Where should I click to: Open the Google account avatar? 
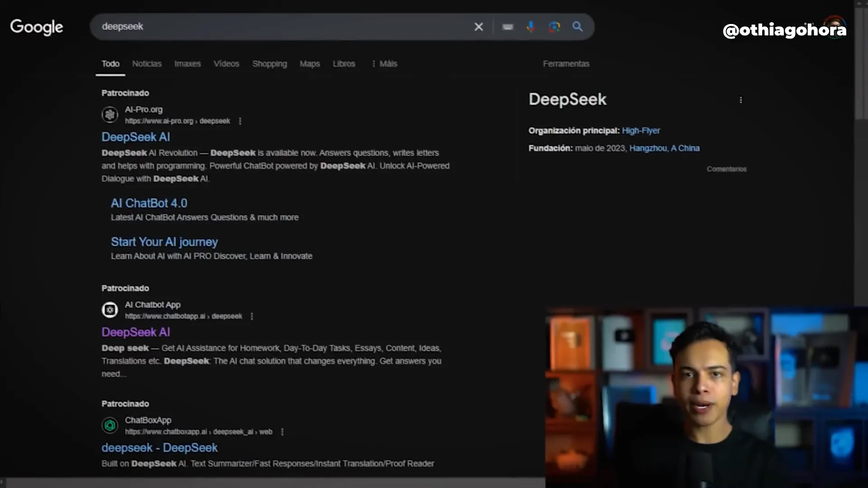click(835, 27)
